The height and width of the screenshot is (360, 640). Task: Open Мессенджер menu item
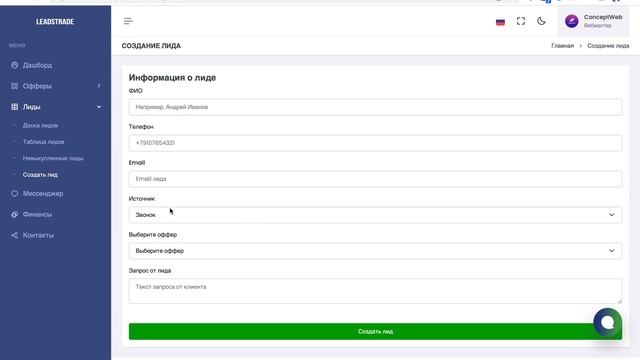tap(43, 193)
